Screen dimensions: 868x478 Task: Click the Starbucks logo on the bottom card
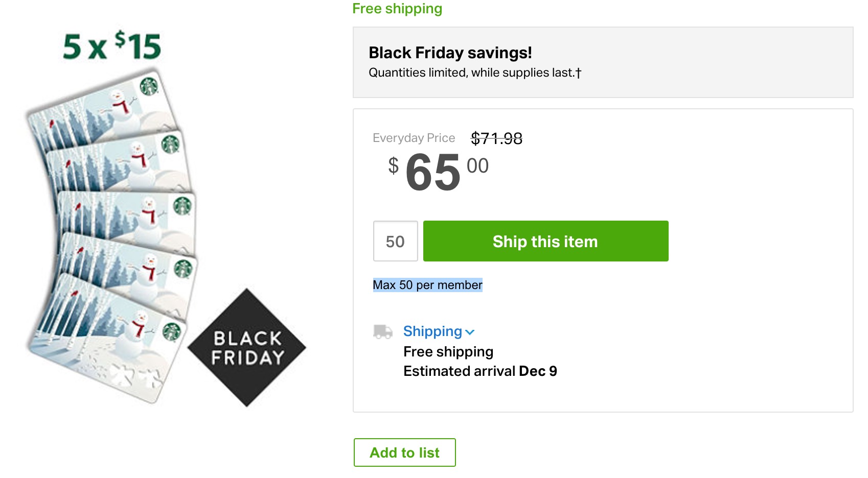click(x=172, y=331)
